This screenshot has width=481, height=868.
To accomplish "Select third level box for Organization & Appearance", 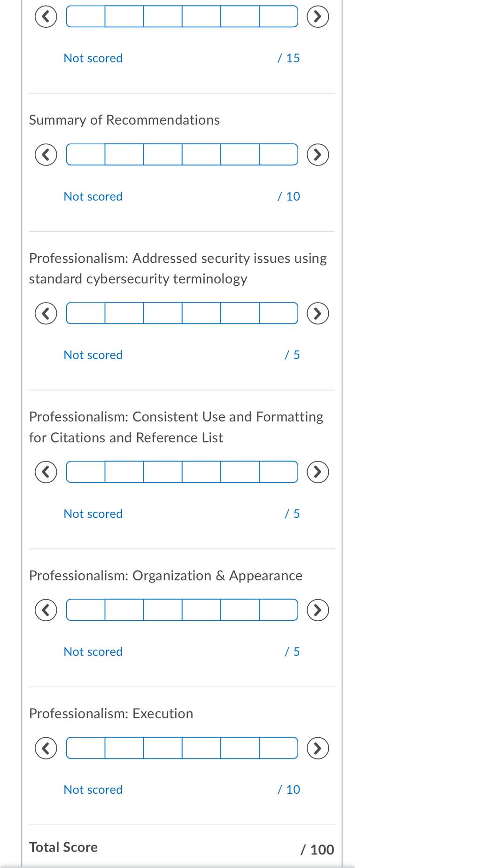I will click(163, 610).
